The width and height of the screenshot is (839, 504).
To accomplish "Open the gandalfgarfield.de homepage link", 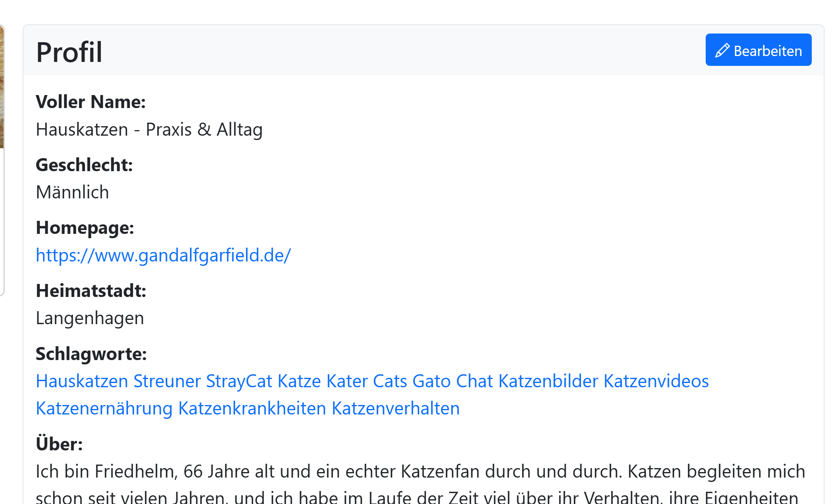I will click(163, 255).
